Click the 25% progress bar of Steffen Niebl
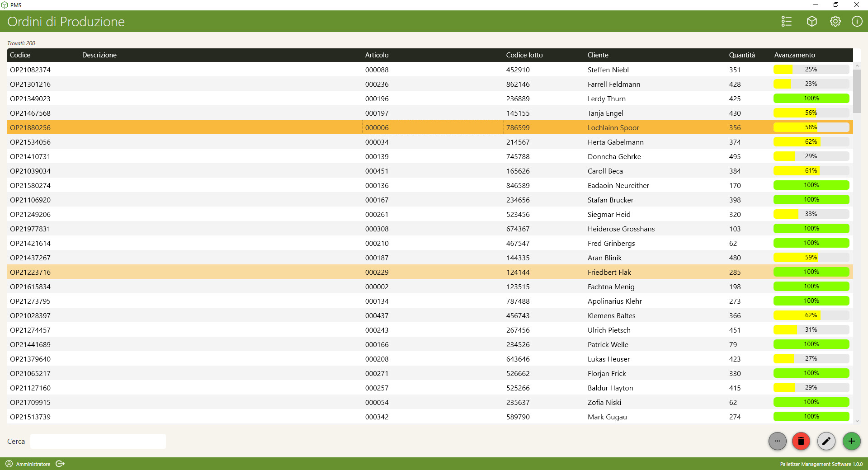This screenshot has height=470, width=868. coord(811,70)
